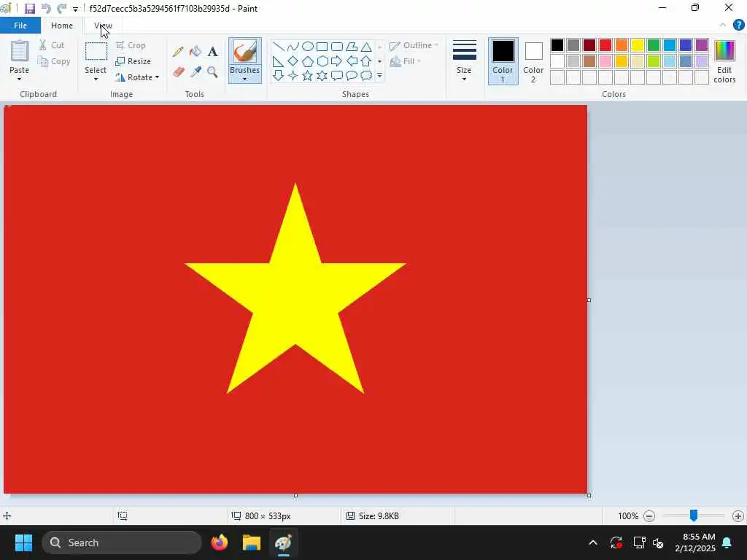The image size is (747, 560).
Task: Choose the Oval shape
Action: point(308,46)
